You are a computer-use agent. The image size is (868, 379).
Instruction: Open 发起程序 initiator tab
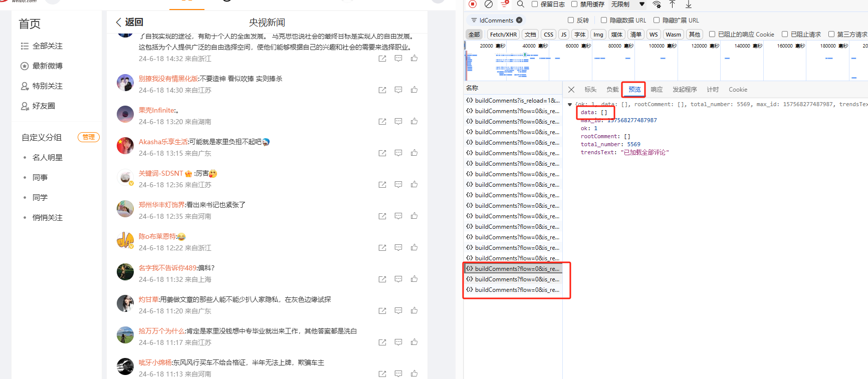(685, 90)
